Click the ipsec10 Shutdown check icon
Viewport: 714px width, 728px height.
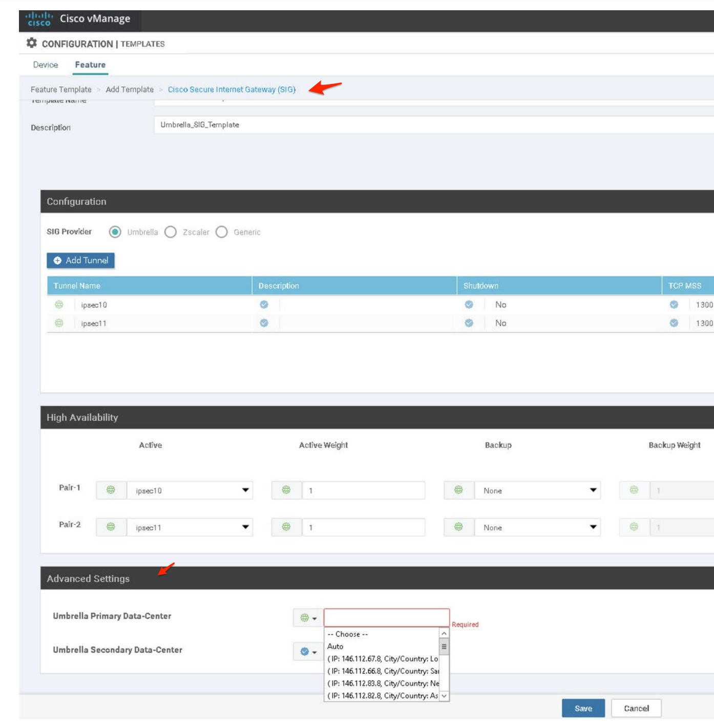click(469, 305)
